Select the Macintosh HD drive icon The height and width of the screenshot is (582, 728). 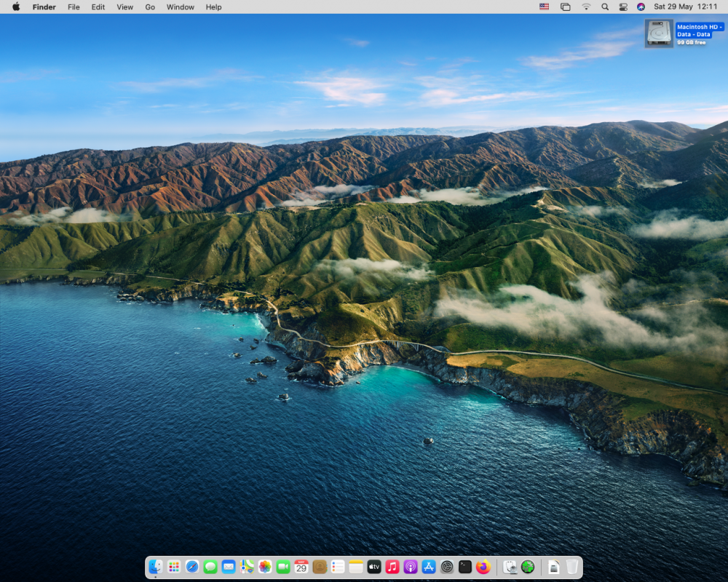[659, 33]
